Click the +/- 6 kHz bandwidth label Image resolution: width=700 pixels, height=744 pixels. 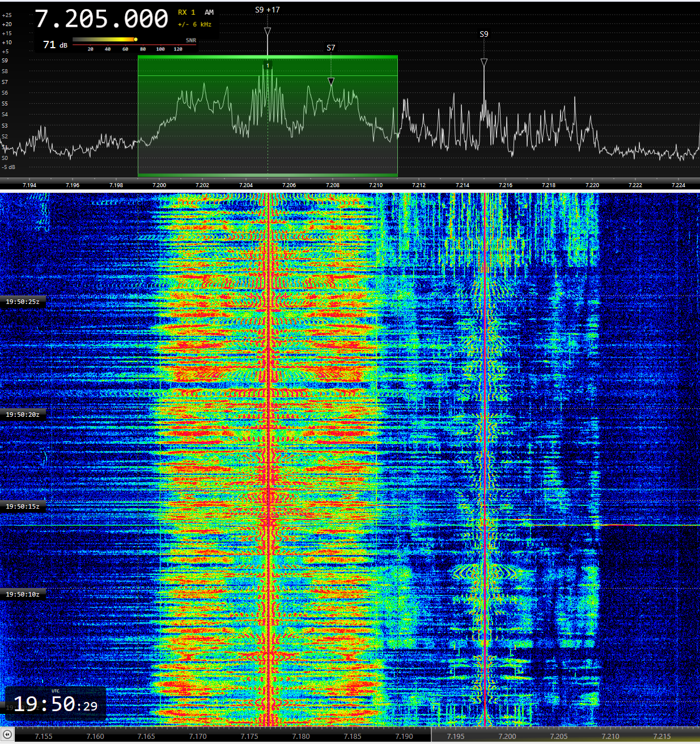click(x=194, y=24)
